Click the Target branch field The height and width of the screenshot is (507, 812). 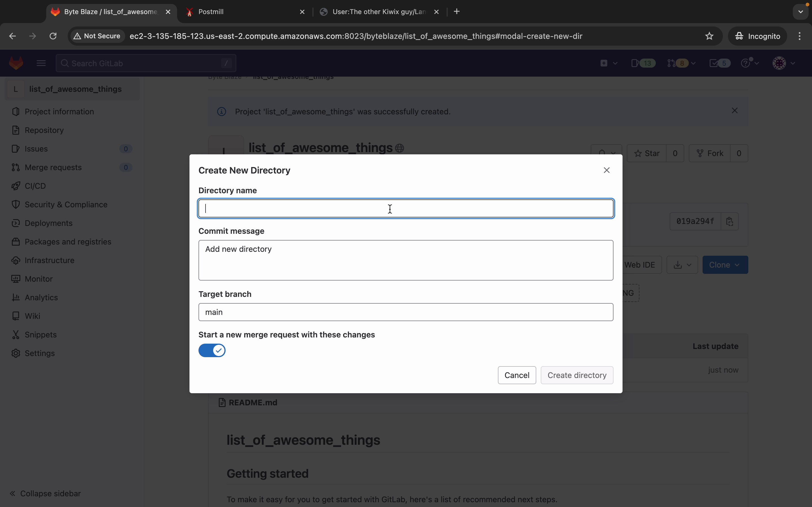click(405, 312)
